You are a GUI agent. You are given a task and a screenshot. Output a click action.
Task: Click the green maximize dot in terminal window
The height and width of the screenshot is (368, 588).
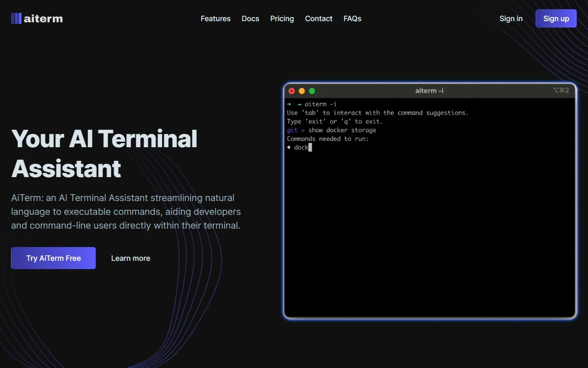click(312, 91)
